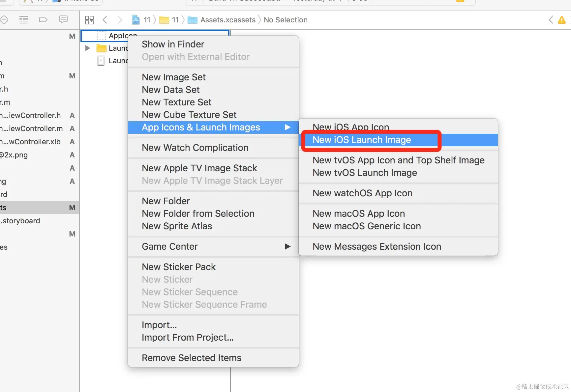Open the related items grid icon

(x=89, y=20)
